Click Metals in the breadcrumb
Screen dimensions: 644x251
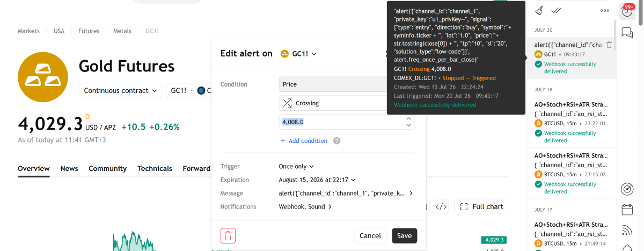pos(122,31)
